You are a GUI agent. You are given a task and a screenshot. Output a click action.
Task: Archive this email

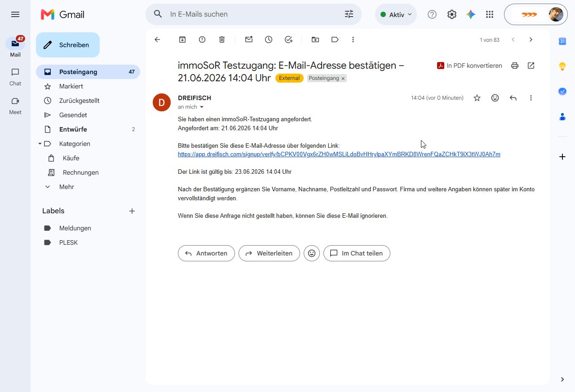tap(182, 40)
